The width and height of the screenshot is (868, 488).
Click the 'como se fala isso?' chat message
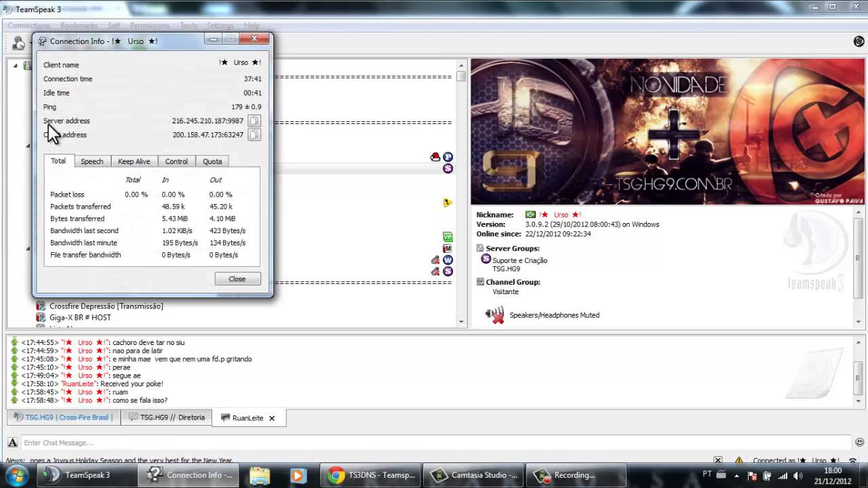140,400
